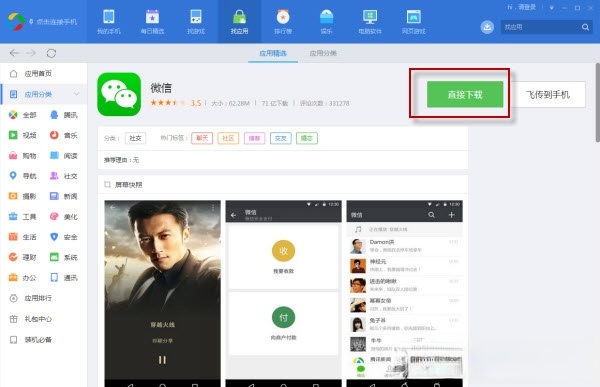This screenshot has height=387, width=600.
Task: Select the 购物 shopping category
Action: 23,155
